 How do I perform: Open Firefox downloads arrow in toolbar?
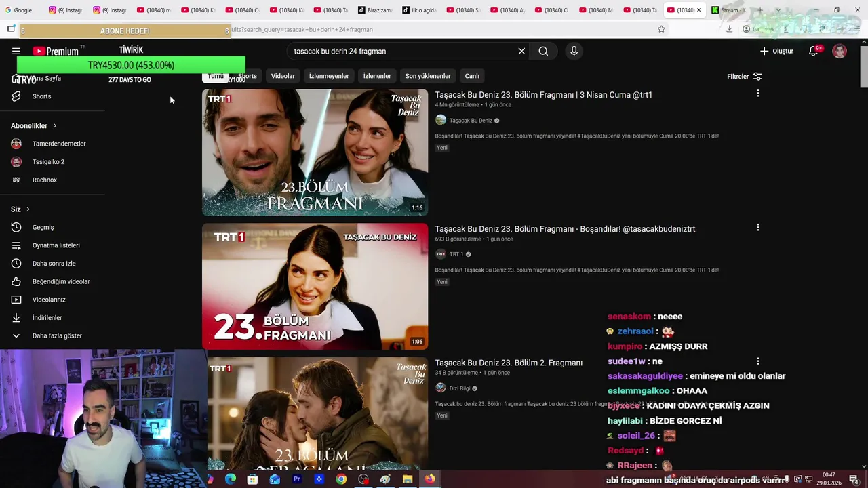[729, 29]
